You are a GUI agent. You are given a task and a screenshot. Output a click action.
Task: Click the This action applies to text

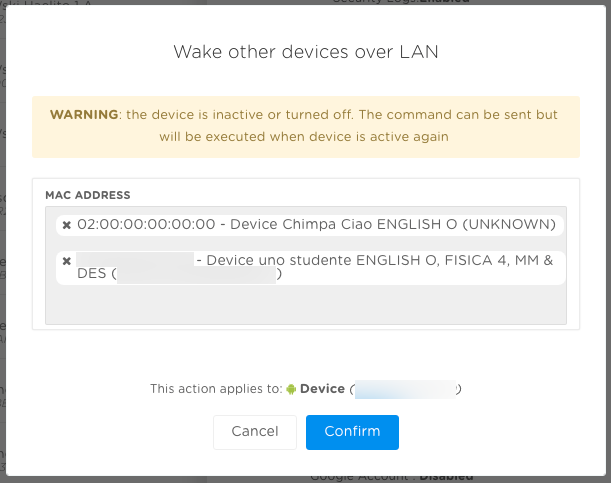pos(216,389)
